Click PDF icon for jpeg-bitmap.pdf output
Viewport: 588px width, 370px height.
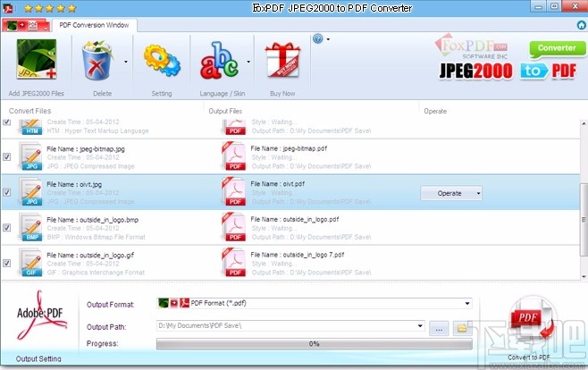(x=234, y=156)
